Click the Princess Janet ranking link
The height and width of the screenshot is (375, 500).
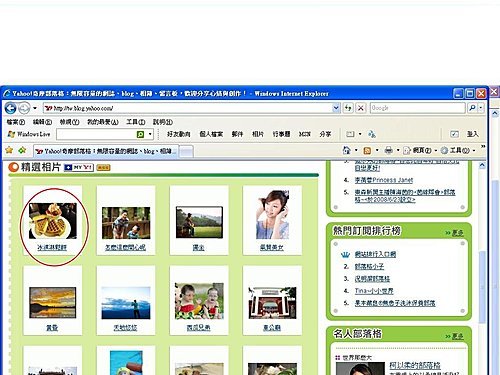point(384,180)
